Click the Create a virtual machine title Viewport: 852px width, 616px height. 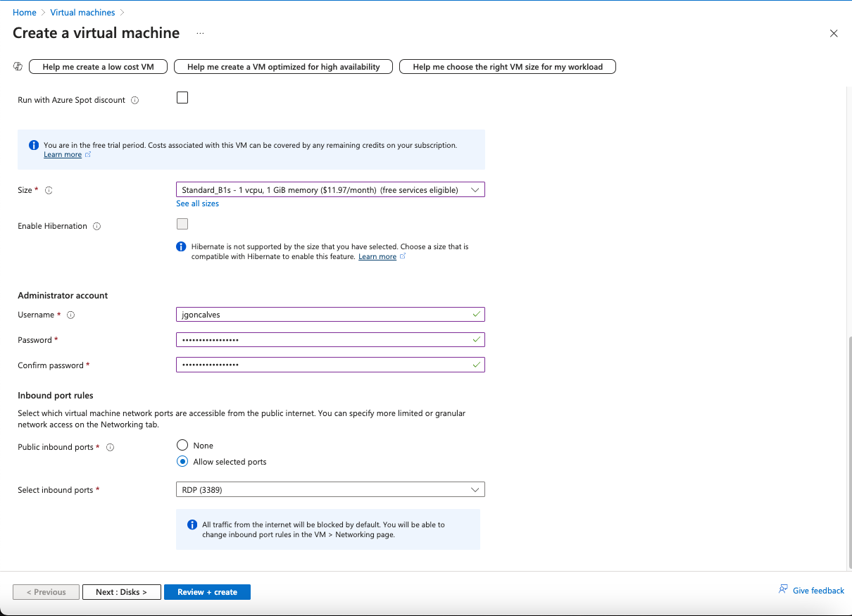pyautogui.click(x=96, y=33)
